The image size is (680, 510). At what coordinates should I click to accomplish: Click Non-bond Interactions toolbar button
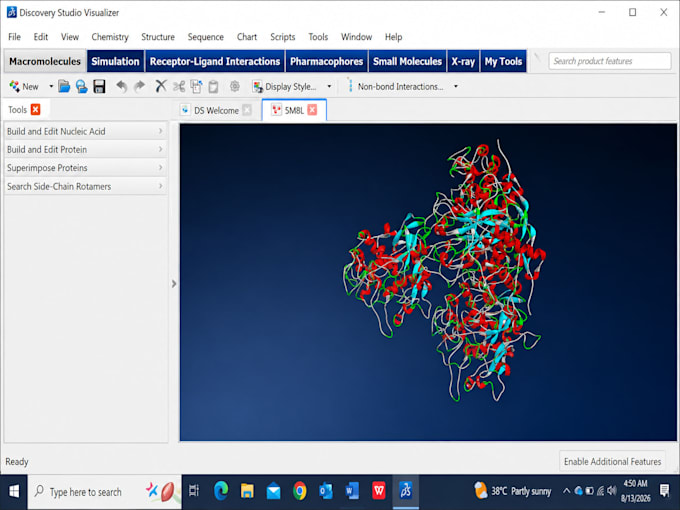[396, 87]
